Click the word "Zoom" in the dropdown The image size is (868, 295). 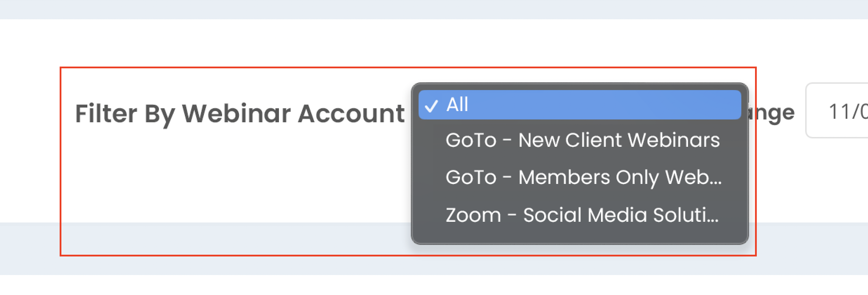[x=473, y=215]
